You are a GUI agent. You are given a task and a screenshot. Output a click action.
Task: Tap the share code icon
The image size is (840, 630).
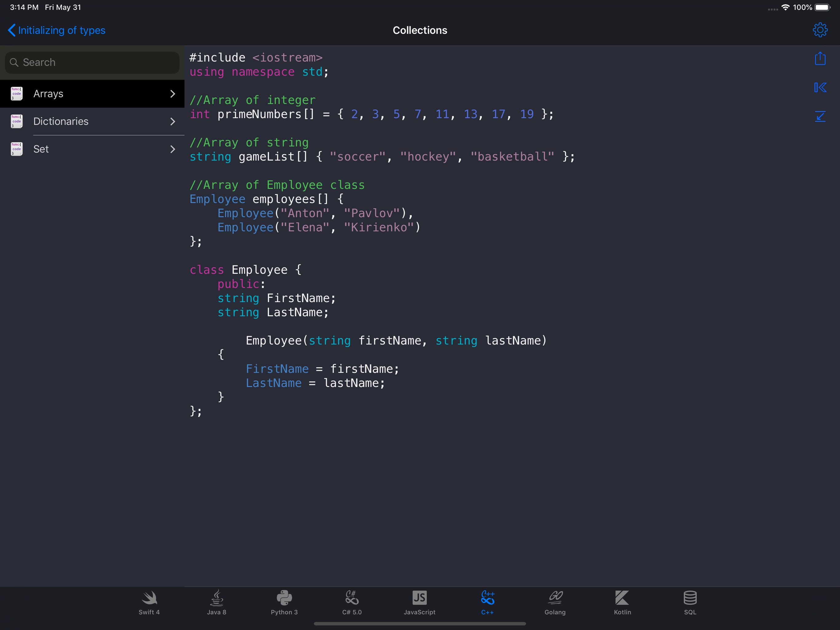[820, 58]
